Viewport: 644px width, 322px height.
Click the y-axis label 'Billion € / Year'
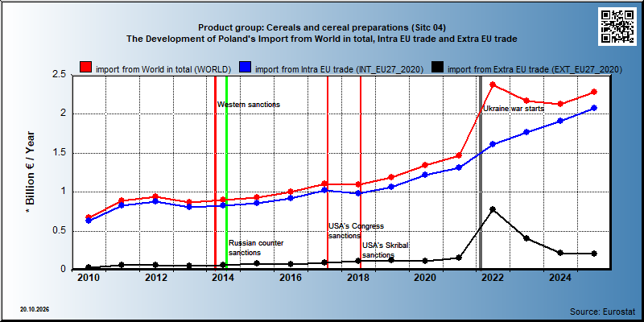tap(31, 172)
